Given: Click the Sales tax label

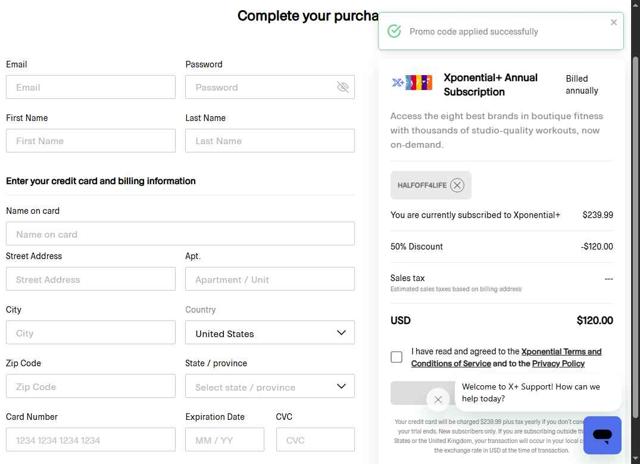Looking at the screenshot, I should (x=407, y=278).
